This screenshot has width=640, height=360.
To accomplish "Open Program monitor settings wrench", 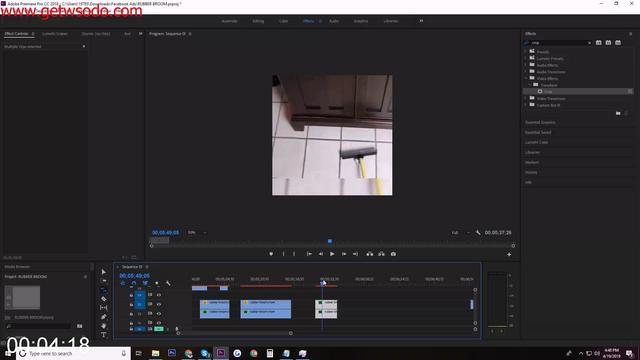I will 478,233.
